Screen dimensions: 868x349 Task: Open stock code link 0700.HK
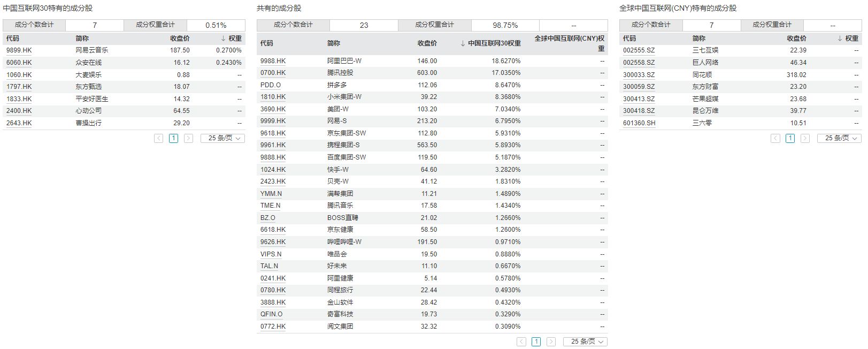coord(273,73)
